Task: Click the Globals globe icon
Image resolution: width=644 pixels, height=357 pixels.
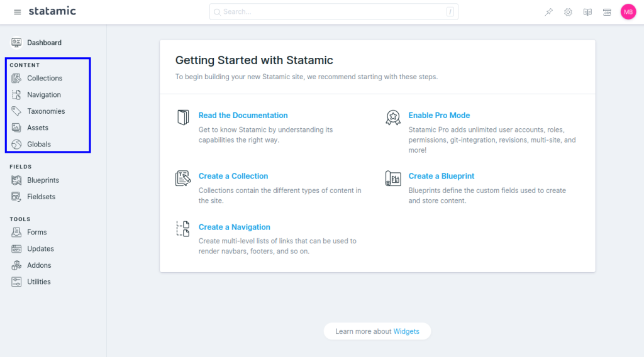Action: pyautogui.click(x=16, y=145)
